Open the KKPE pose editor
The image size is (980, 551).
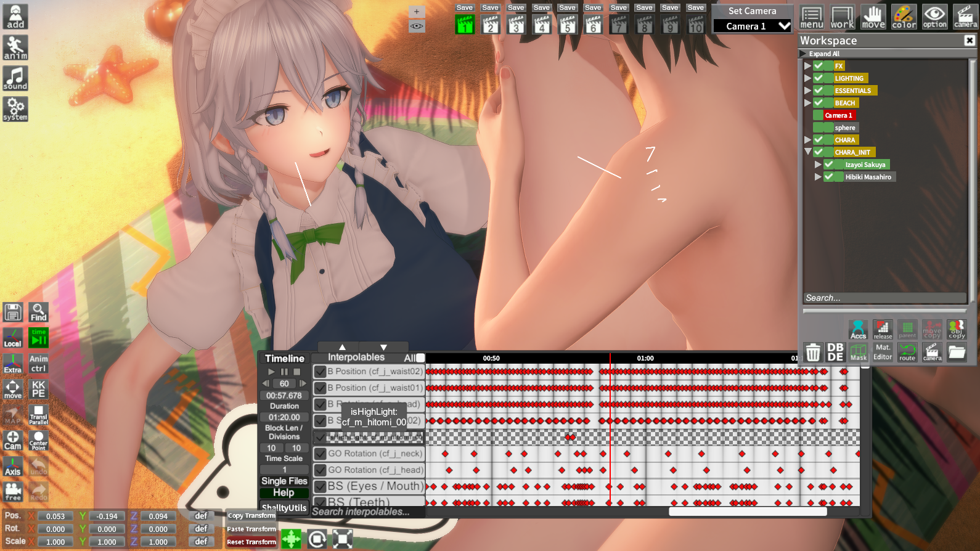38,389
